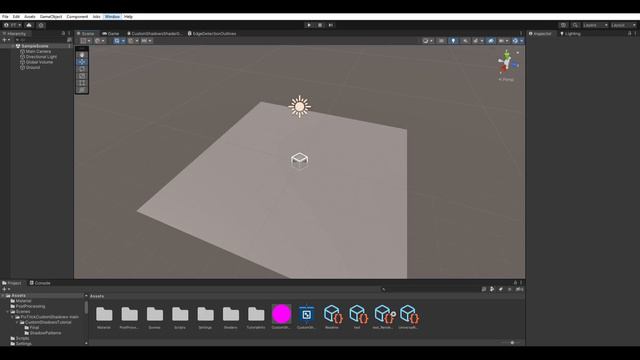Open the Scenes folder thumbnail
Viewport: 640px width, 360px height.
point(155,314)
